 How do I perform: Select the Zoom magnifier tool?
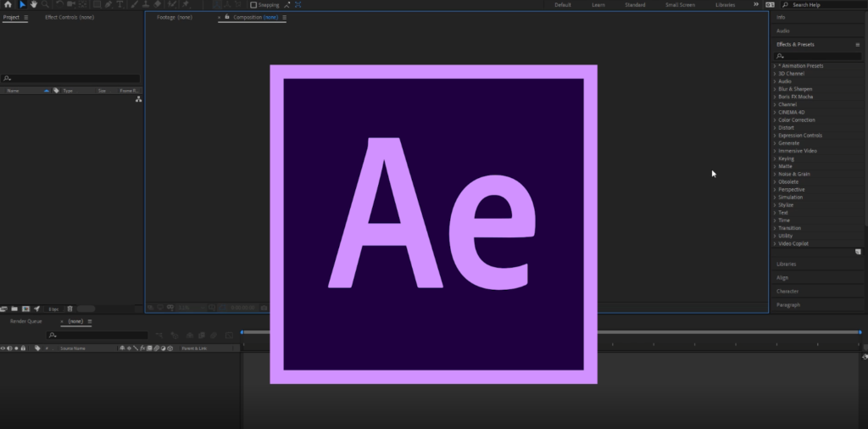coord(46,4)
